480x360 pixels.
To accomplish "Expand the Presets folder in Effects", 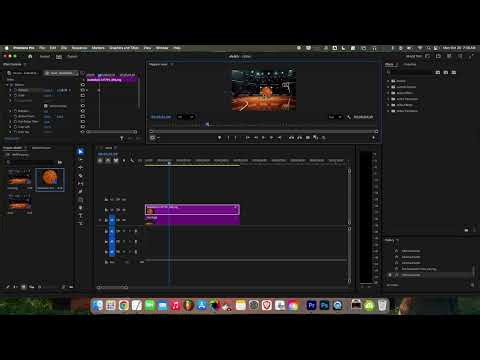I will tap(388, 81).
